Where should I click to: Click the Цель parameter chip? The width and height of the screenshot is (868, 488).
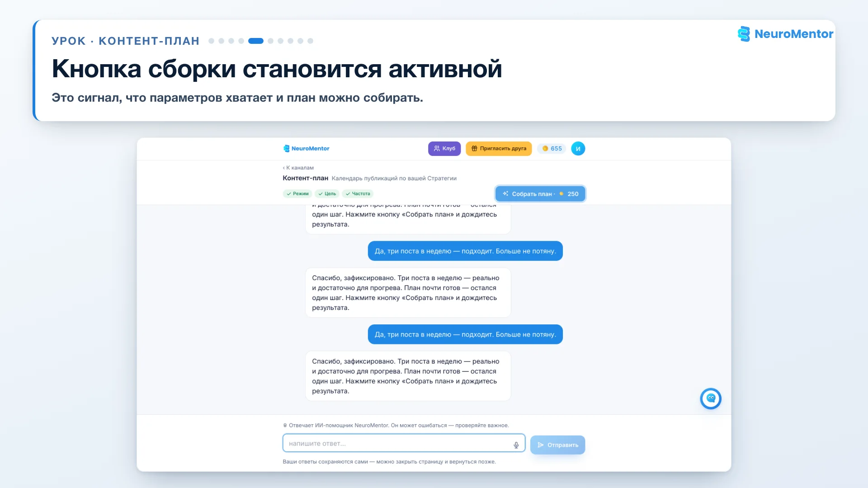327,193
